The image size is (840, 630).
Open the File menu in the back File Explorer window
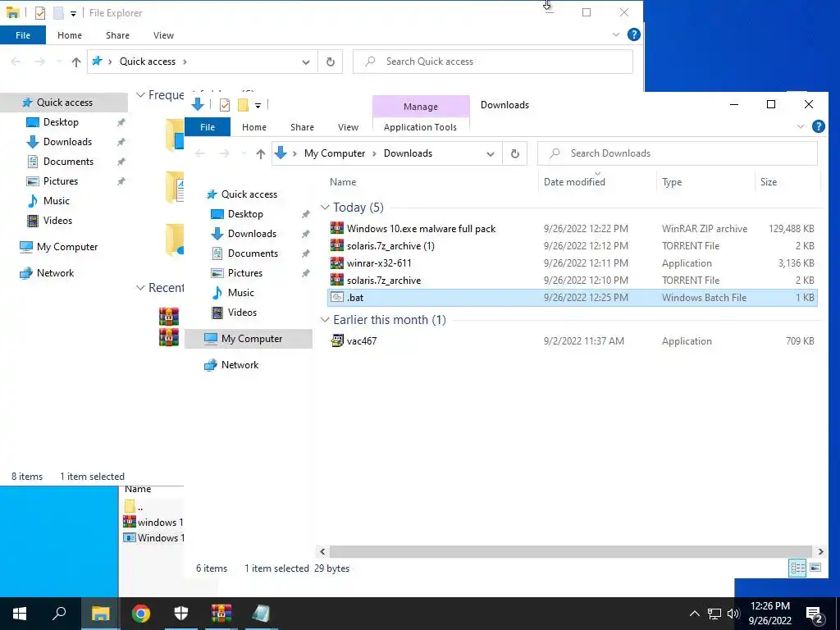23,35
